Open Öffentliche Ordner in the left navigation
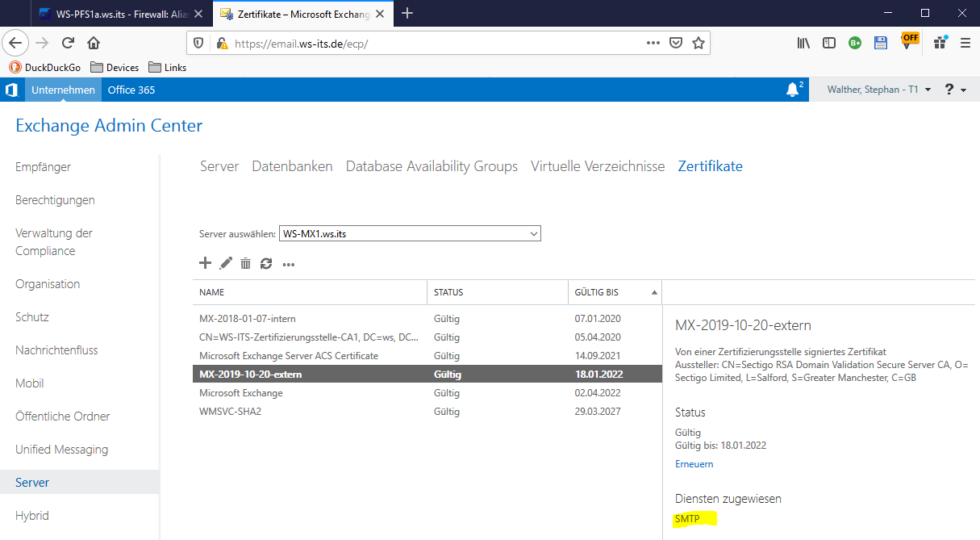Screen dimensions: 980x540 pos(63,417)
